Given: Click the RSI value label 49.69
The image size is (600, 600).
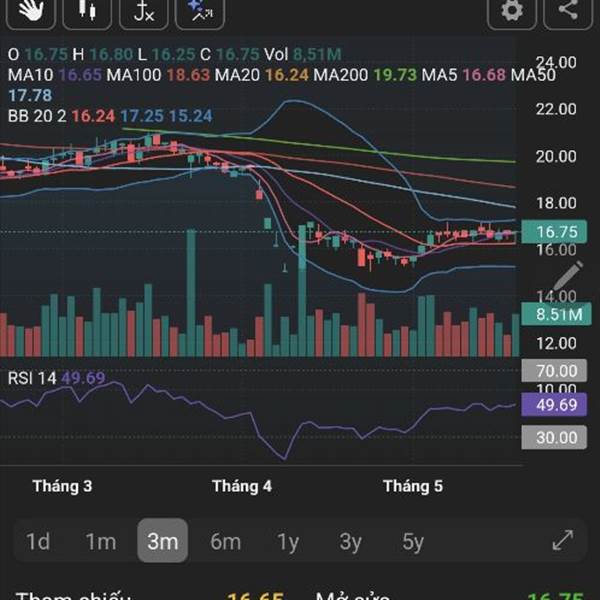Looking at the screenshot, I should coord(554,404).
